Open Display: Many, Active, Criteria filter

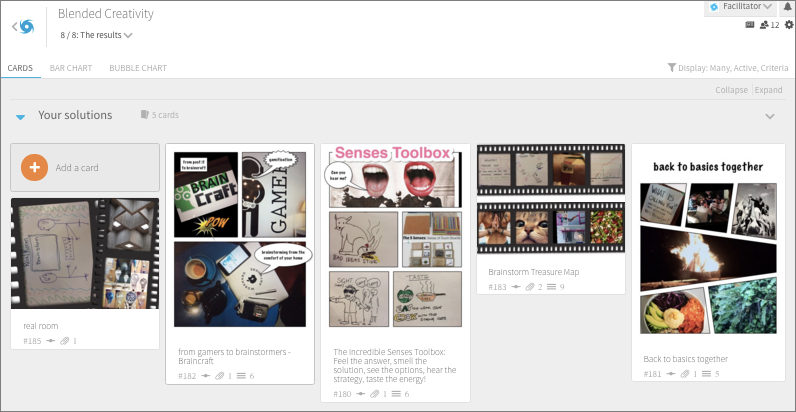coord(728,67)
